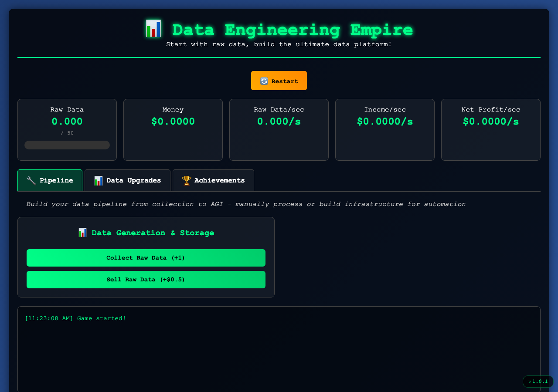The height and width of the screenshot is (392, 558).
Task: Select the Pipeline tab
Action: point(50,180)
